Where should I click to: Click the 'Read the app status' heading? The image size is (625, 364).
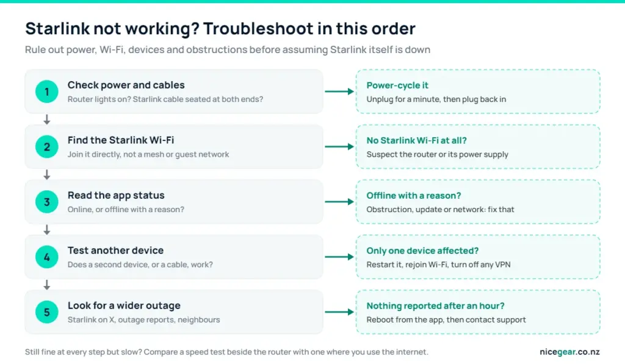click(116, 195)
